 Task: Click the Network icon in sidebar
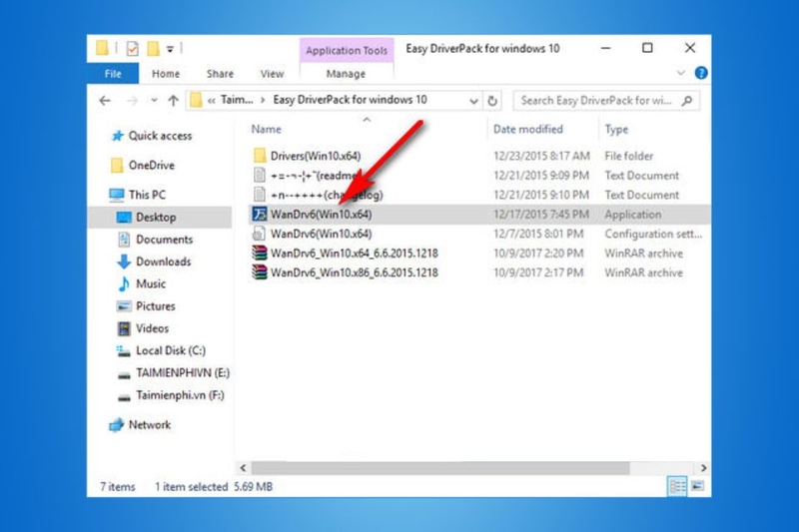click(x=117, y=424)
